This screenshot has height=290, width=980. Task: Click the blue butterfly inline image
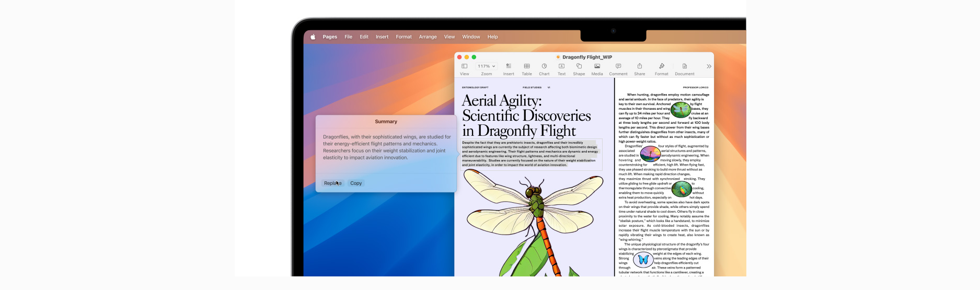[x=643, y=260]
